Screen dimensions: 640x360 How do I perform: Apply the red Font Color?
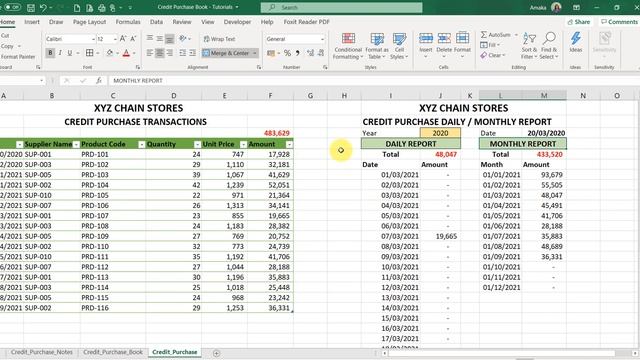pyautogui.click(x=126, y=53)
